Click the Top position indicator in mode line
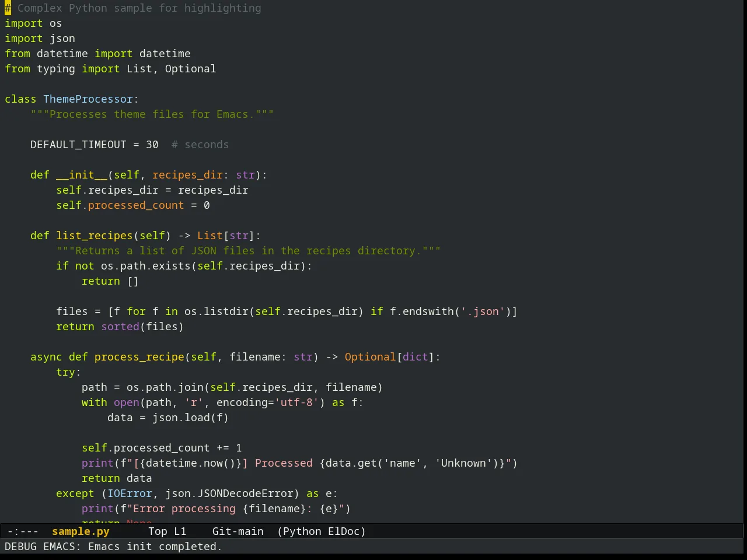This screenshot has width=747, height=560. pos(158,531)
